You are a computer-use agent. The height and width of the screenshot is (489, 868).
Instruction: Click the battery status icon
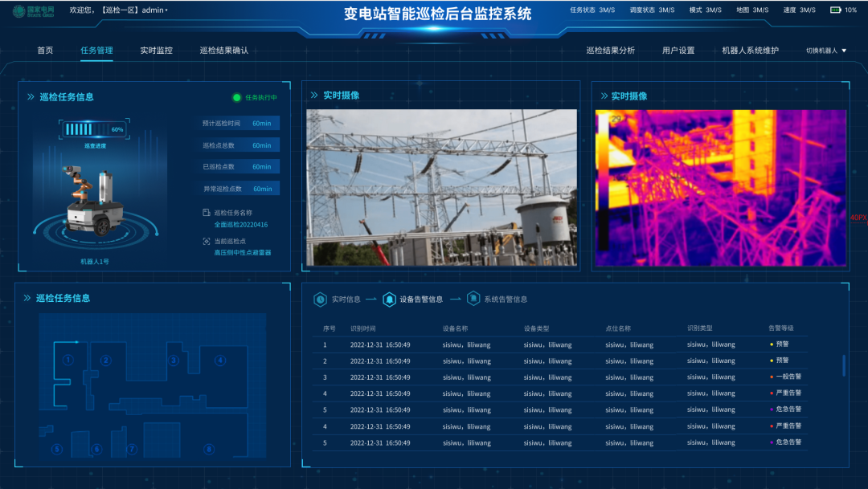(x=836, y=10)
